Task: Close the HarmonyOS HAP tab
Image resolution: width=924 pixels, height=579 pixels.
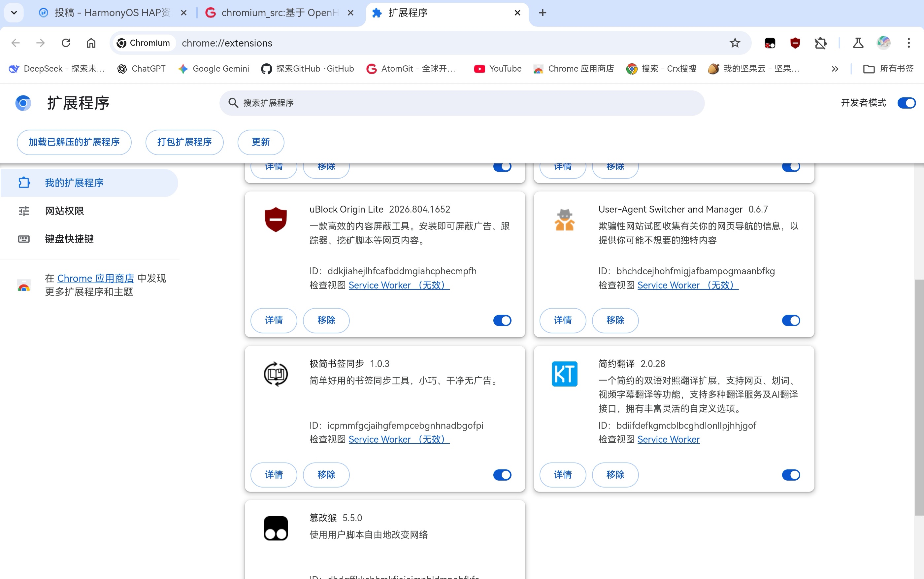Action: coord(184,13)
